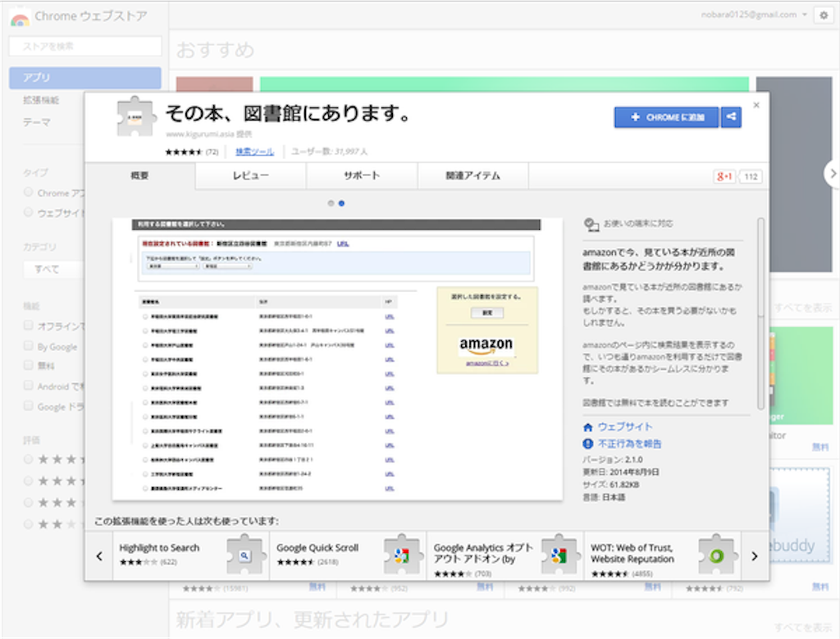Click Google Quick Scroll extension icon
The height and width of the screenshot is (639, 840).
(402, 555)
